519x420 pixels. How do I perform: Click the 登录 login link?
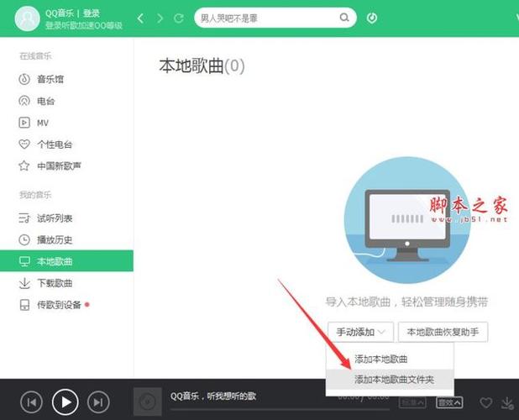pos(91,13)
